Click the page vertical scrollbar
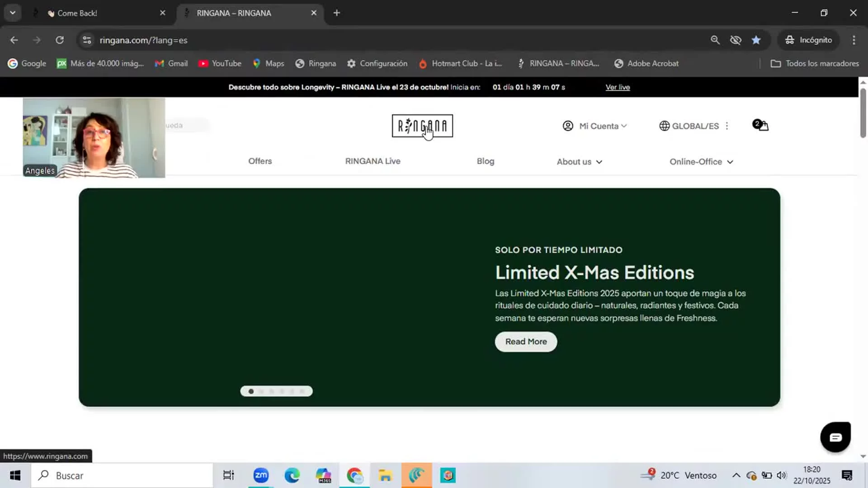This screenshot has height=488, width=868. (863, 113)
